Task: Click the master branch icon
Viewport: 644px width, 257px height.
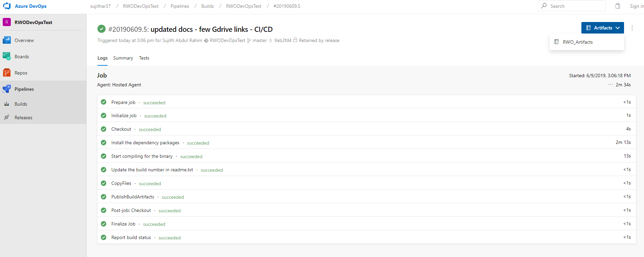Action: [249, 40]
